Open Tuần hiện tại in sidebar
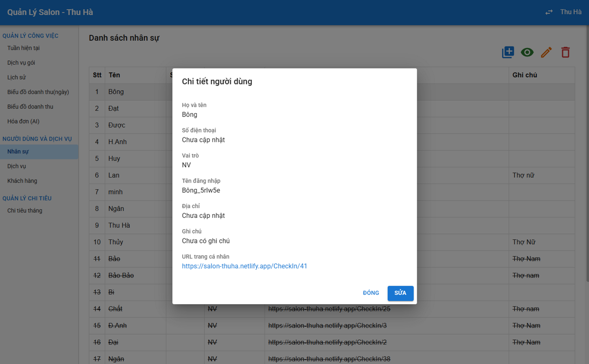 coord(24,48)
